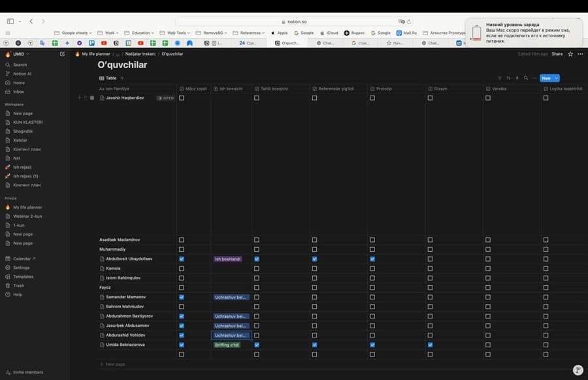Open the three-dot page options menu

[x=580, y=54]
